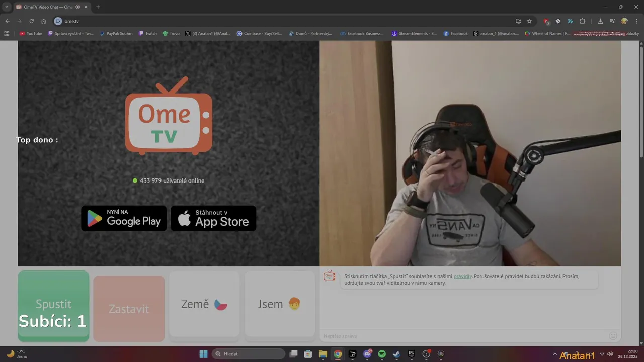Click the local webcam video preview
This screenshot has width=644, height=362.
point(470,153)
